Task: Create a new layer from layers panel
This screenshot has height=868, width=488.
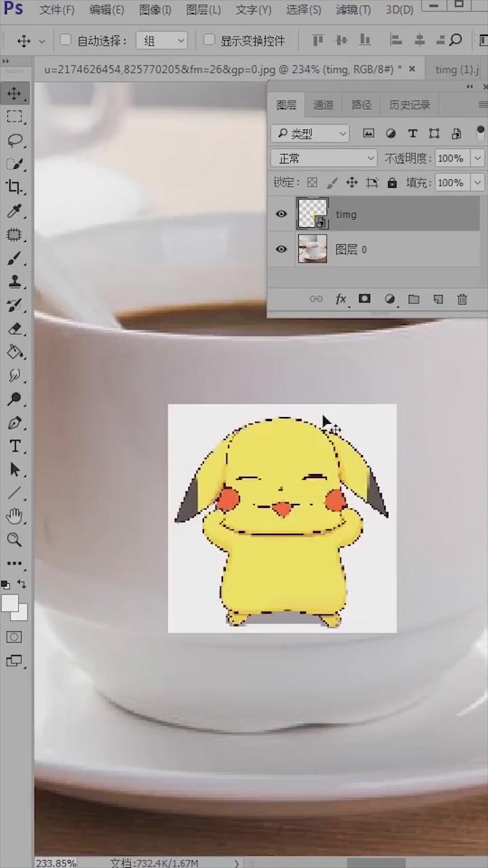Action: pos(438,299)
